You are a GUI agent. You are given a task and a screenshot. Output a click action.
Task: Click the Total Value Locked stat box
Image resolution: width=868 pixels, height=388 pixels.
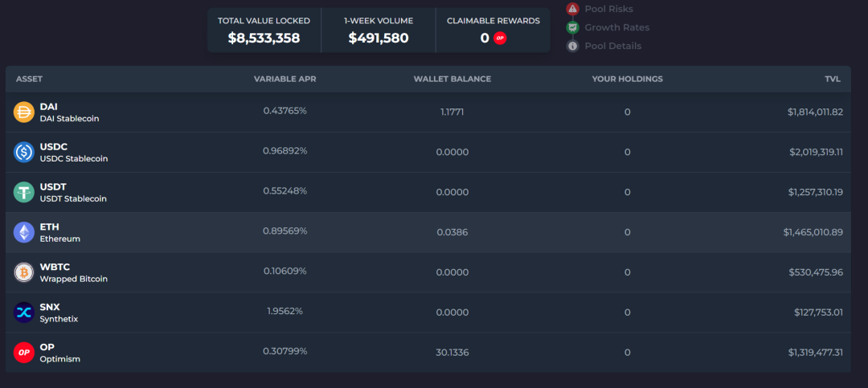(x=264, y=30)
